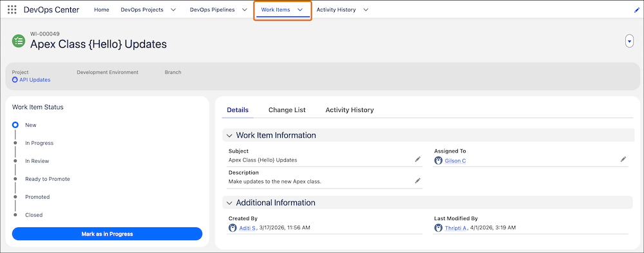This screenshot has height=253, width=644.
Task: Click the WI-000049 record number
Action: coord(45,33)
